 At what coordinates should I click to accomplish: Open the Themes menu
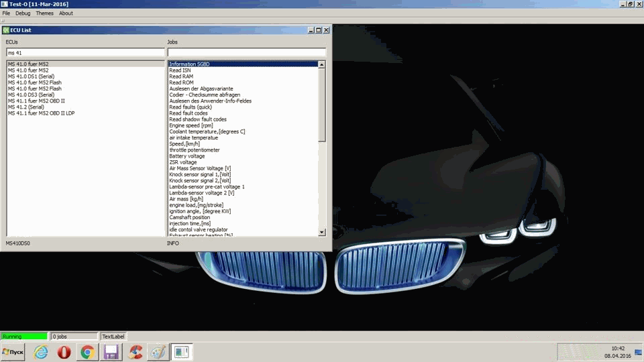[44, 13]
